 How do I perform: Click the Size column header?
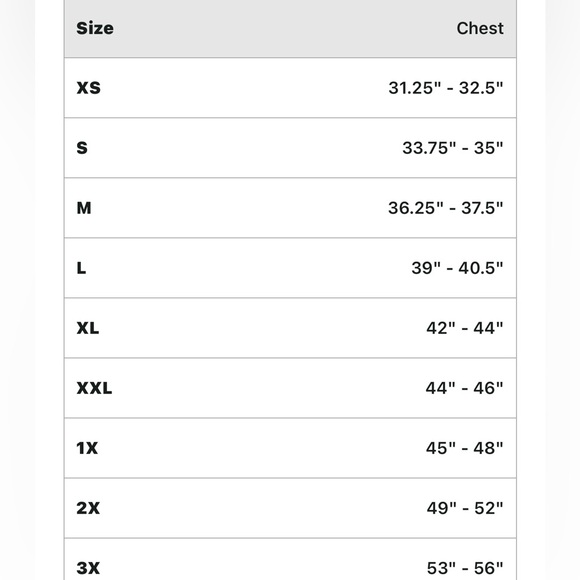95,28
